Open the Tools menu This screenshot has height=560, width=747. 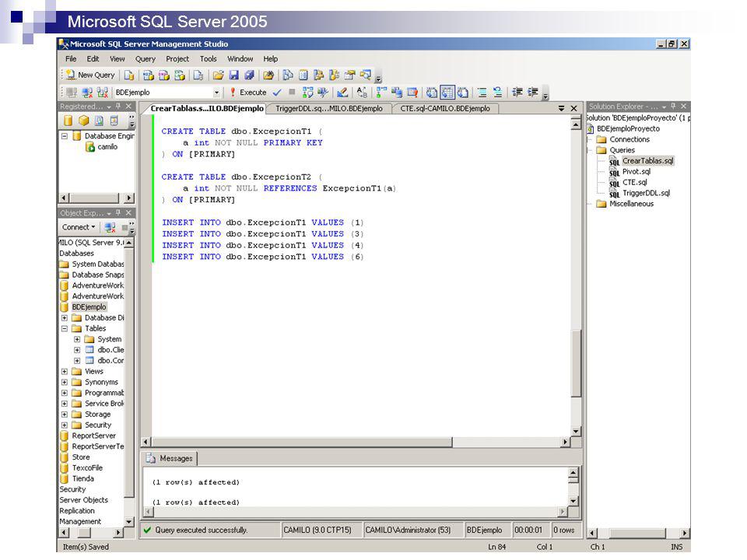[209, 58]
